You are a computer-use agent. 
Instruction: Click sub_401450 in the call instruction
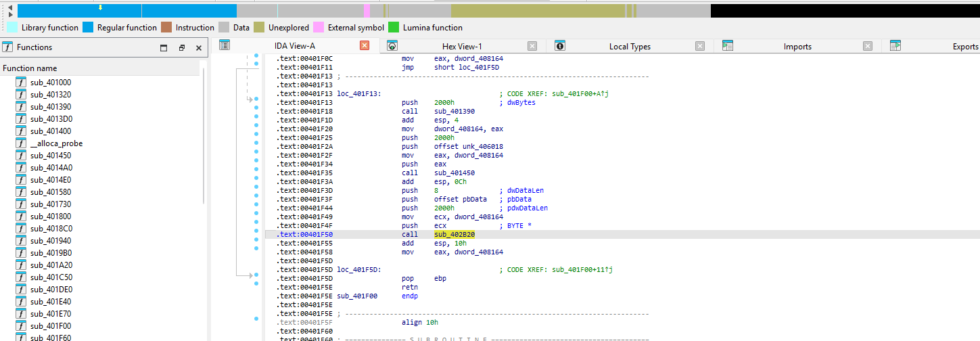point(454,173)
